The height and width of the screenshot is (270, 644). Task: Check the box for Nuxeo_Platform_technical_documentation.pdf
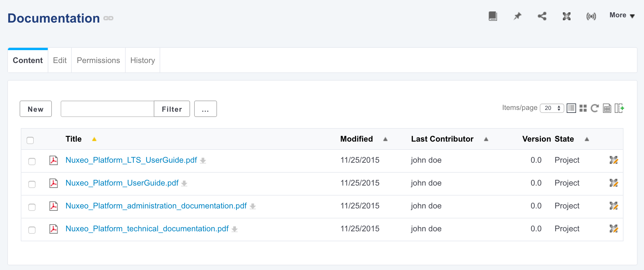(x=32, y=230)
